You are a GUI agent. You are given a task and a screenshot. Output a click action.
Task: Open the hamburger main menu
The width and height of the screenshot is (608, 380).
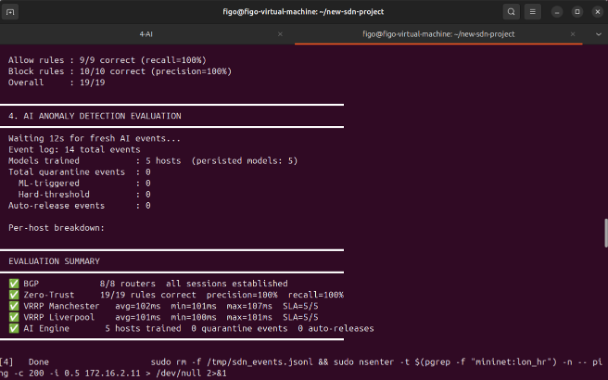pyautogui.click(x=532, y=12)
